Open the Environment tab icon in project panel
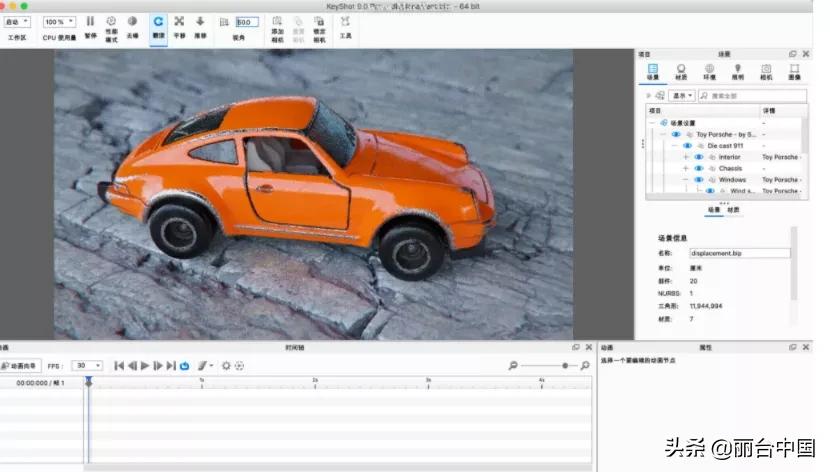Image resolution: width=830 pixels, height=472 pixels. [709, 69]
